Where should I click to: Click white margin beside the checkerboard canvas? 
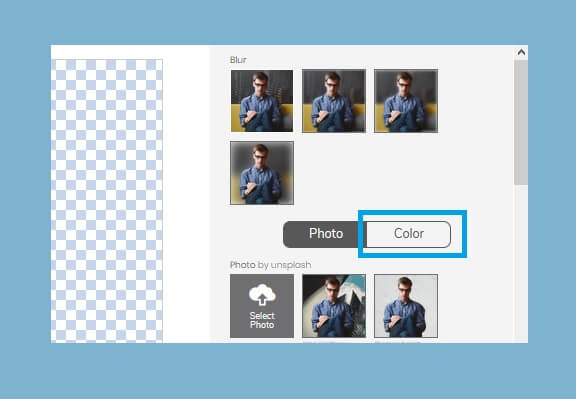tap(186, 201)
